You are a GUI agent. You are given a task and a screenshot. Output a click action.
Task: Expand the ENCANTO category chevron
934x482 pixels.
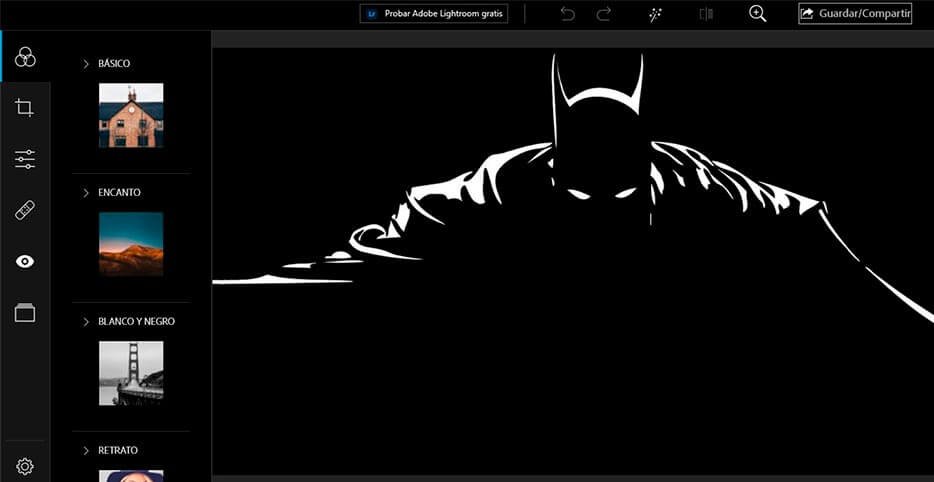click(x=87, y=192)
